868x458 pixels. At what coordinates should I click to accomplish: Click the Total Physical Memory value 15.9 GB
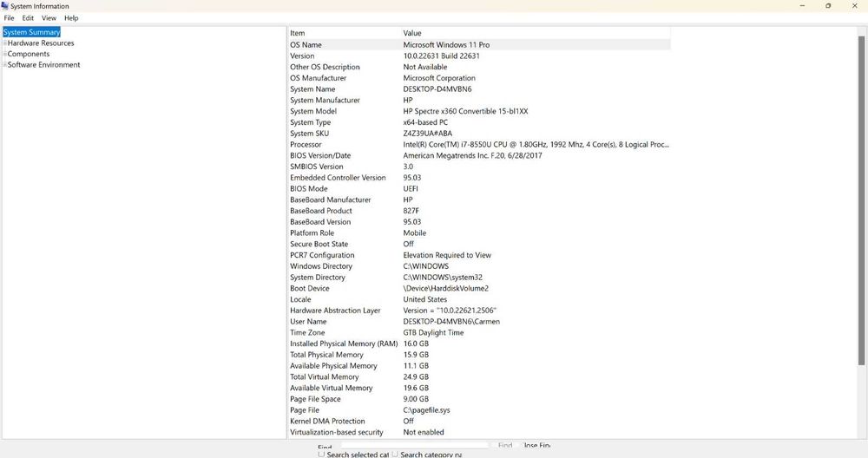pos(416,355)
